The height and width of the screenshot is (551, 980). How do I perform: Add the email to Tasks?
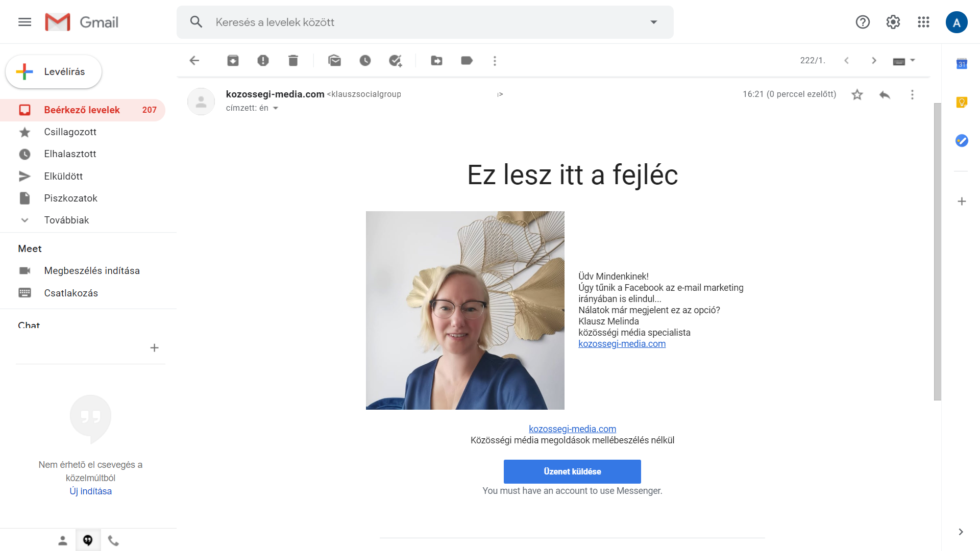[x=396, y=61]
